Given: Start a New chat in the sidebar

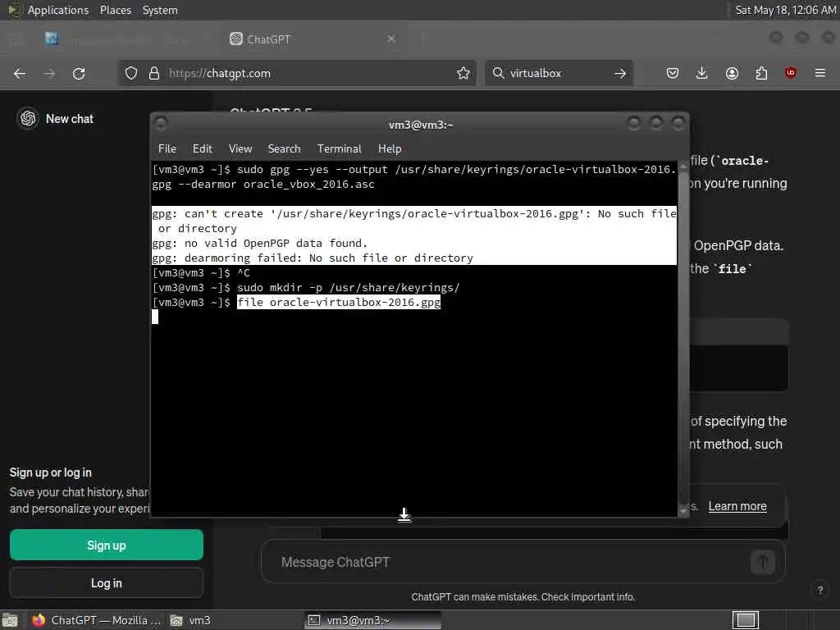Looking at the screenshot, I should coord(70,119).
